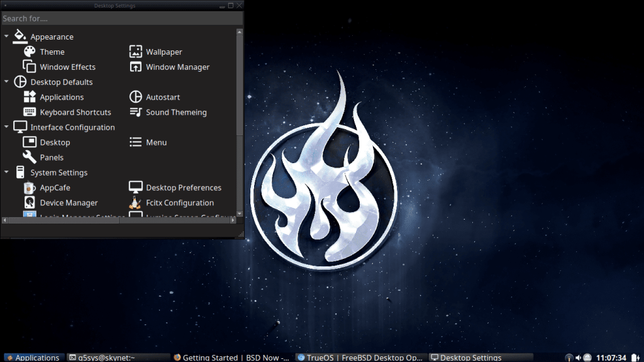
Task: Click the vertical scrollbar down arrow
Action: [x=240, y=213]
